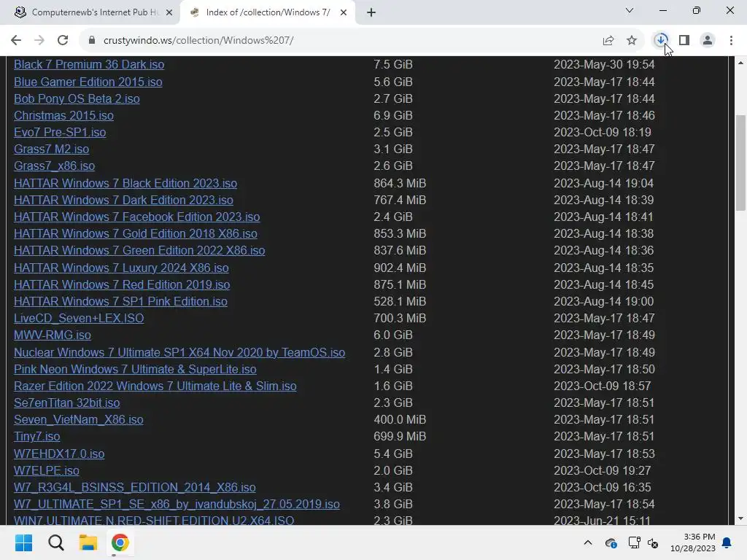Open Blue Gamer Edition 2015.iso link
This screenshot has height=560, width=747.
pyautogui.click(x=88, y=82)
